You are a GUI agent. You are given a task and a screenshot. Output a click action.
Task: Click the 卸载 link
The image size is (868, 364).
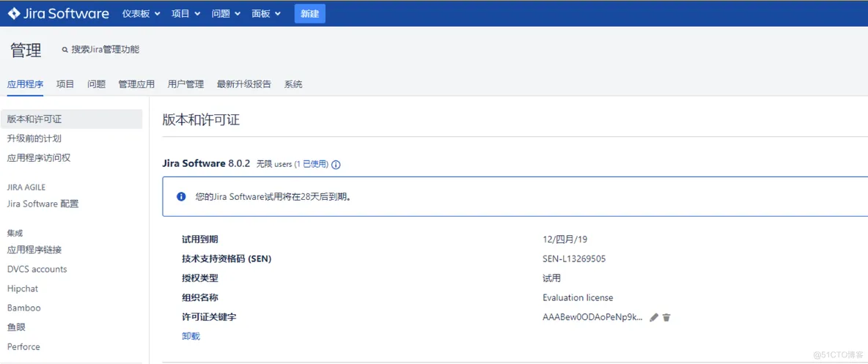click(191, 335)
